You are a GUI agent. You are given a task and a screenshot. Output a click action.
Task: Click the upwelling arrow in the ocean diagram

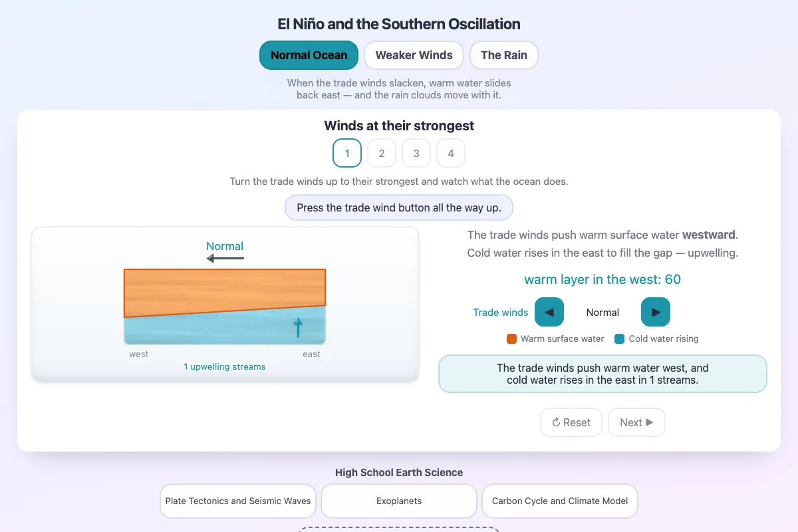coord(298,327)
